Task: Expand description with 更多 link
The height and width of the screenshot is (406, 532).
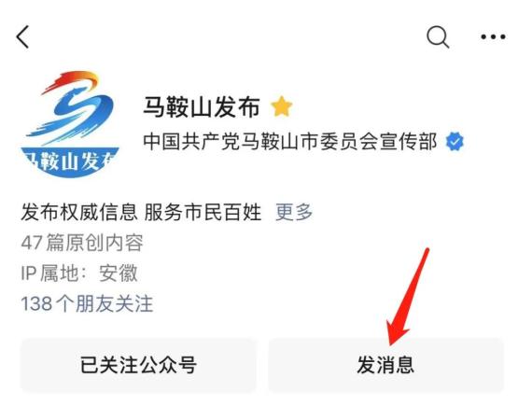Action: 294,212
